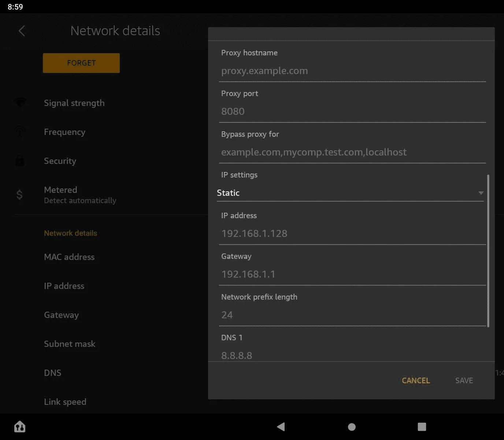The width and height of the screenshot is (504, 440).
Task: Click the Network details section header
Action: click(x=71, y=233)
